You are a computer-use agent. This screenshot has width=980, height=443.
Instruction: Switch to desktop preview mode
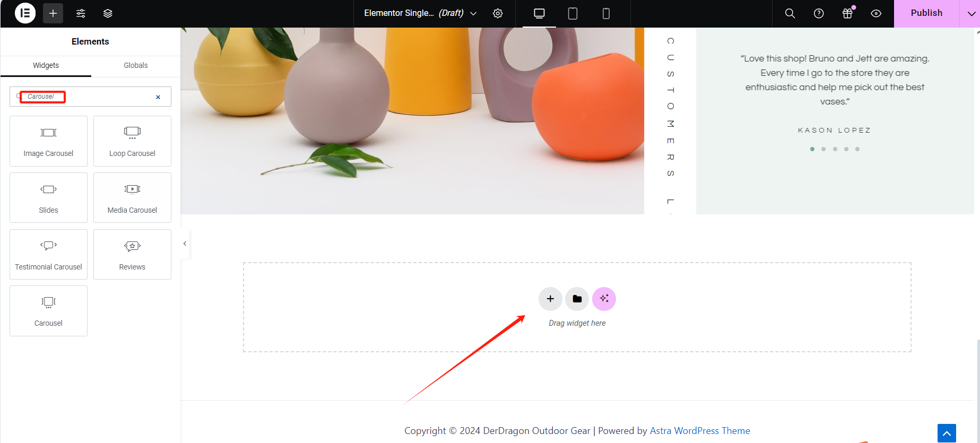(539, 13)
